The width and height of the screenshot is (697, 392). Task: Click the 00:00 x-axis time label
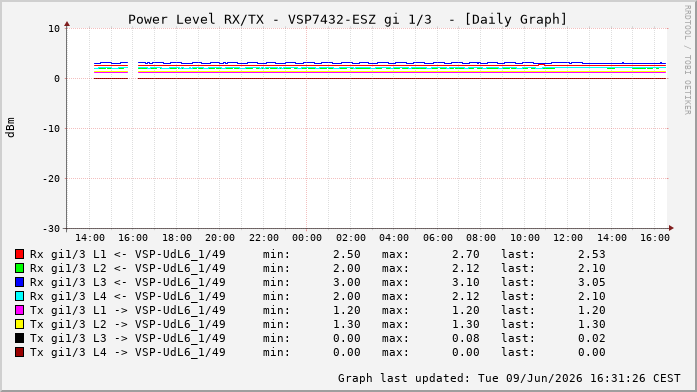point(307,238)
